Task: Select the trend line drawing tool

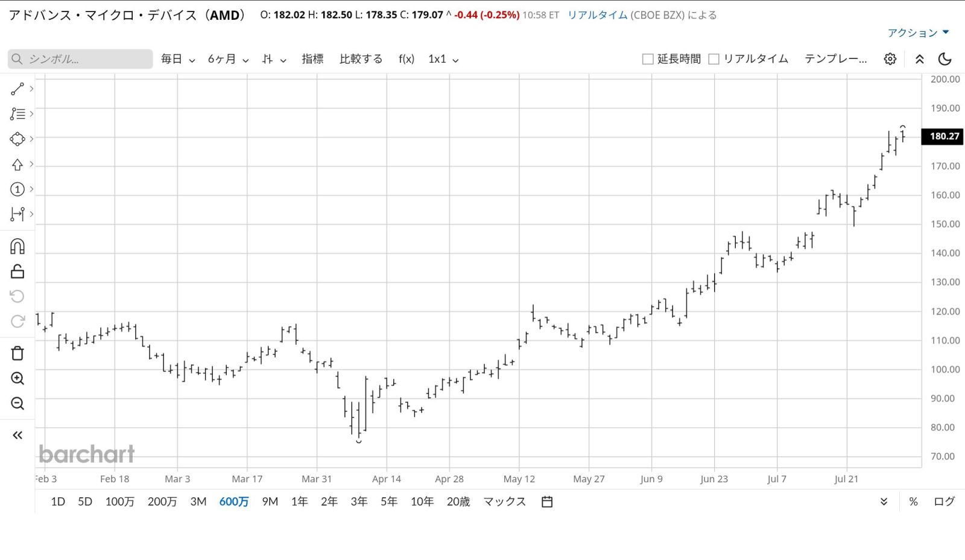Action: (17, 89)
